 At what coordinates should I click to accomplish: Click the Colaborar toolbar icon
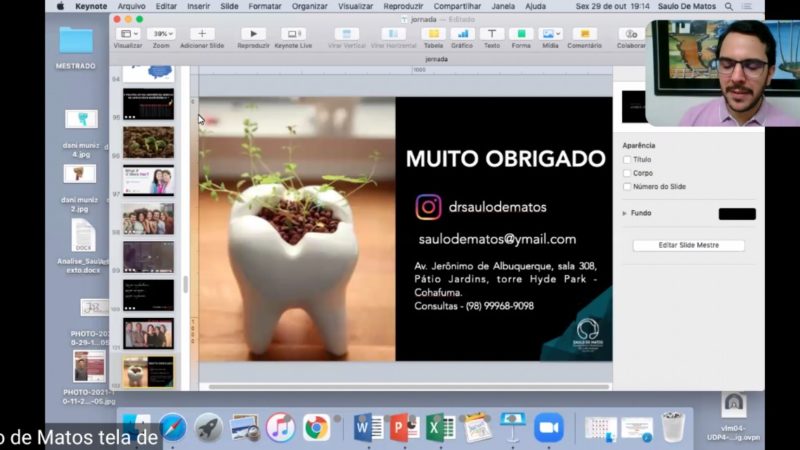click(632, 34)
